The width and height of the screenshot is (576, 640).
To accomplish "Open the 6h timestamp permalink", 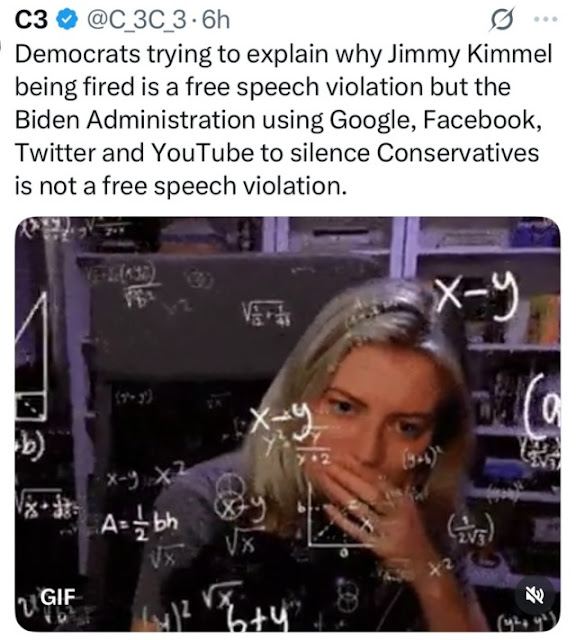I will tap(216, 20).
